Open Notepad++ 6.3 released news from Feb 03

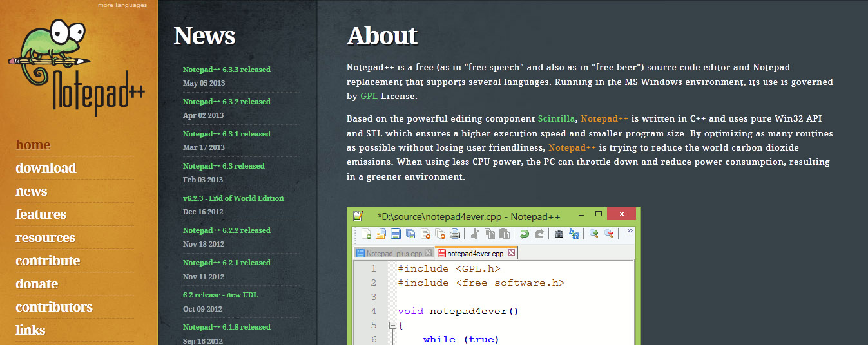223,166
